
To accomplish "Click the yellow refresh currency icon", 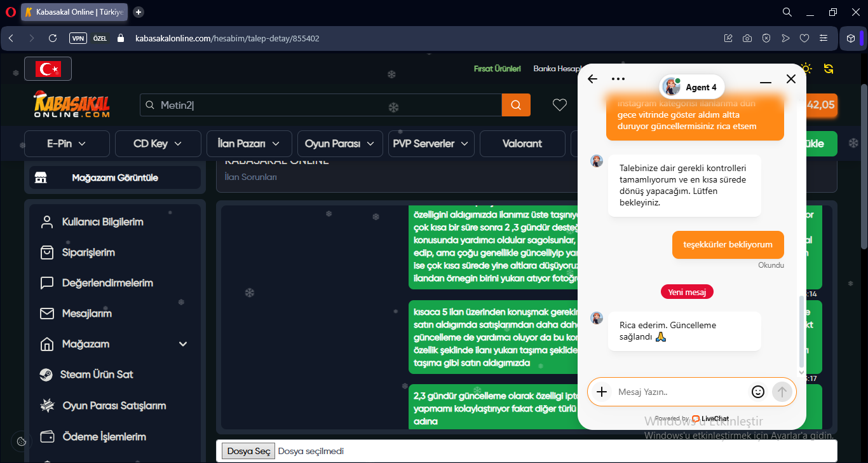I will point(829,69).
